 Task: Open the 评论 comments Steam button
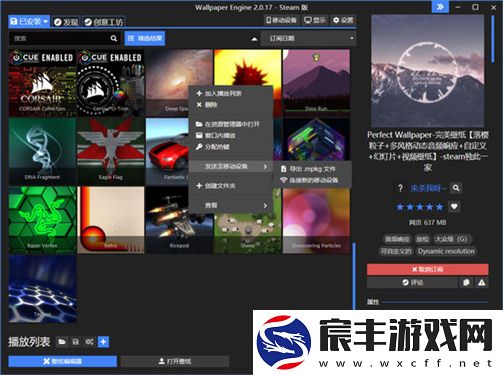(x=412, y=283)
